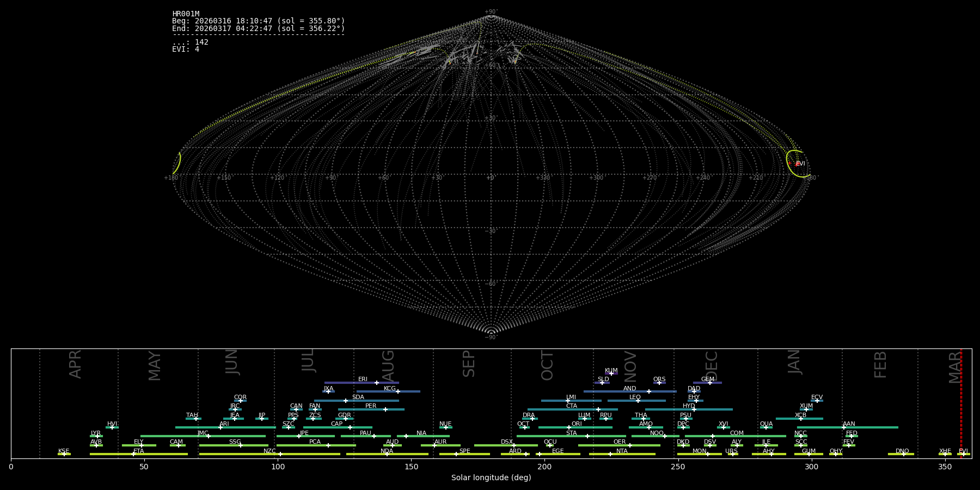Select the GEM shower label in timeline

click(x=708, y=379)
